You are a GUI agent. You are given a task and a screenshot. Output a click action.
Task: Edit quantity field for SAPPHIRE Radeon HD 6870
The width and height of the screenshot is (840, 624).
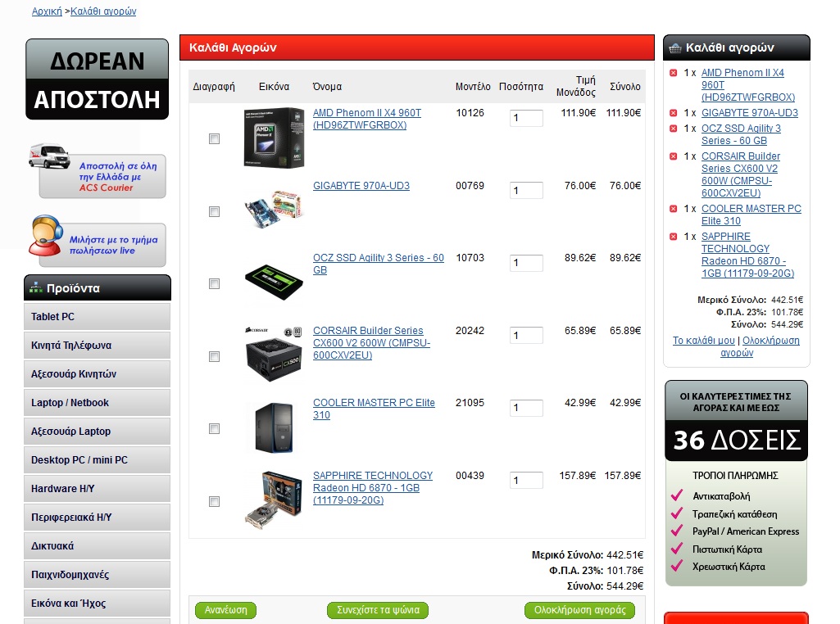526,481
